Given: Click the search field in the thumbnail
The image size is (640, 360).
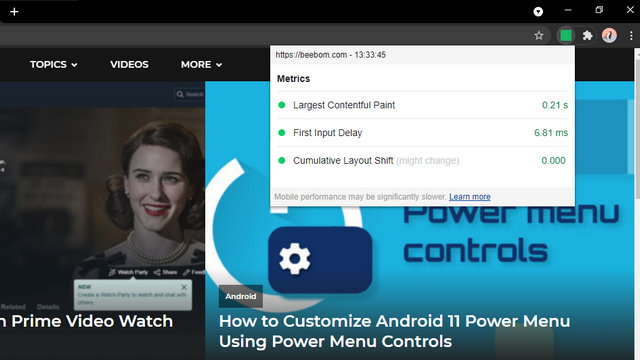Looking at the screenshot, I should click(190, 94).
